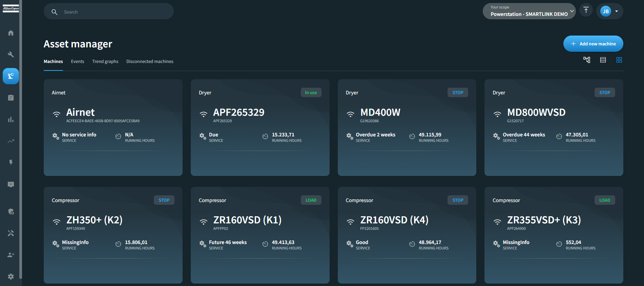The width and height of the screenshot is (644, 286).
Task: Open the APF265329 dryer title
Action: [x=239, y=112]
